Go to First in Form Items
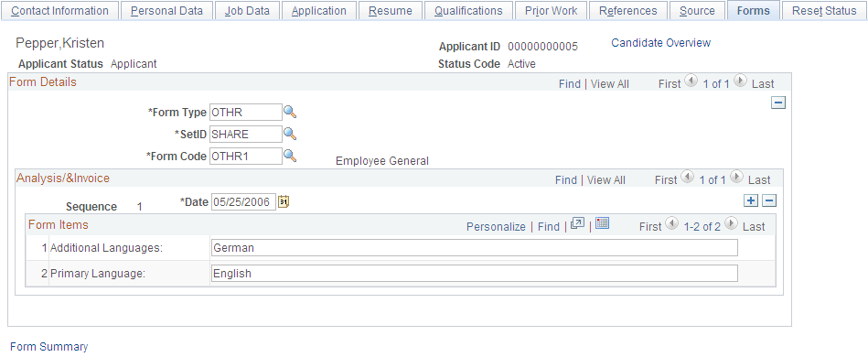Viewport: 868px width, 357px height. coord(650,227)
